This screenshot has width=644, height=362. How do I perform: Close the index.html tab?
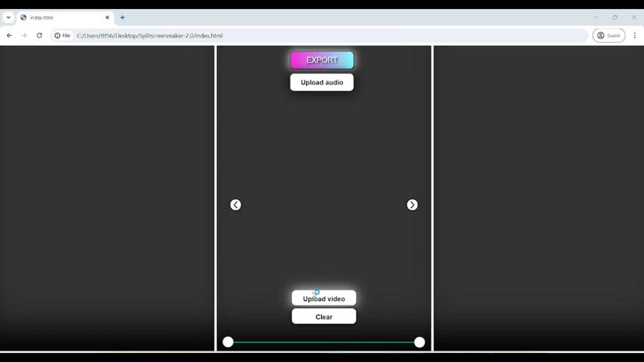pos(107,17)
